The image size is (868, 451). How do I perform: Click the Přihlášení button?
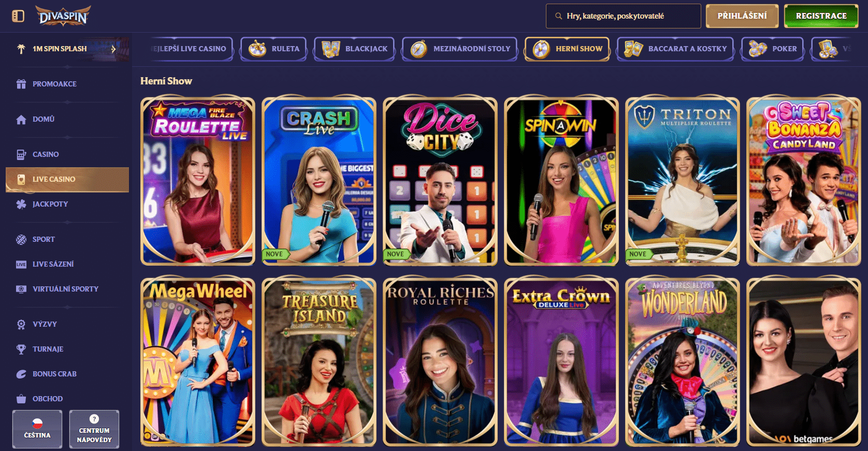pos(742,16)
